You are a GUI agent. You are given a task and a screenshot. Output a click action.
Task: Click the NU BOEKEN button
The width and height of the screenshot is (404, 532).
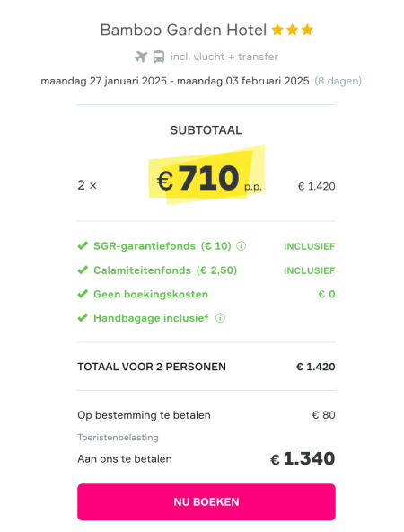206,501
